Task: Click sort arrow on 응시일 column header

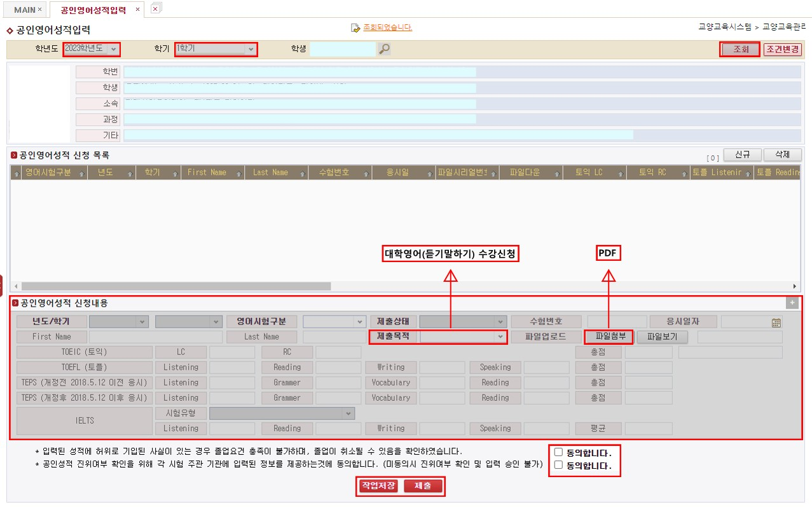Action: pyautogui.click(x=429, y=173)
